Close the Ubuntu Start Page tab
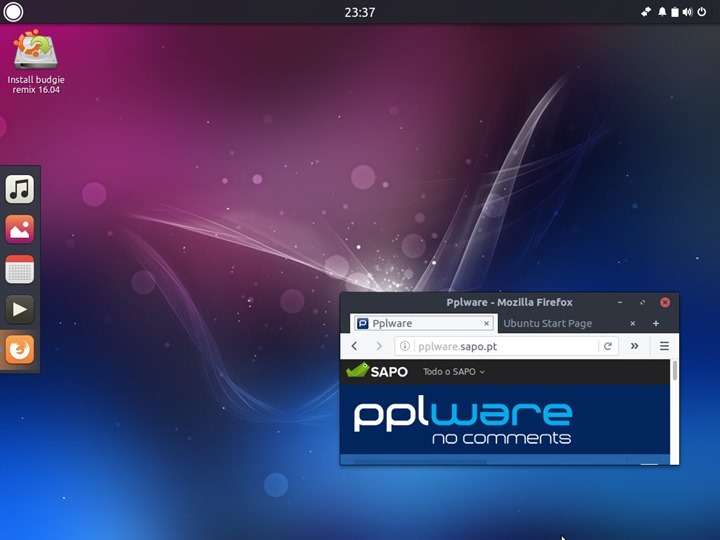 point(633,324)
